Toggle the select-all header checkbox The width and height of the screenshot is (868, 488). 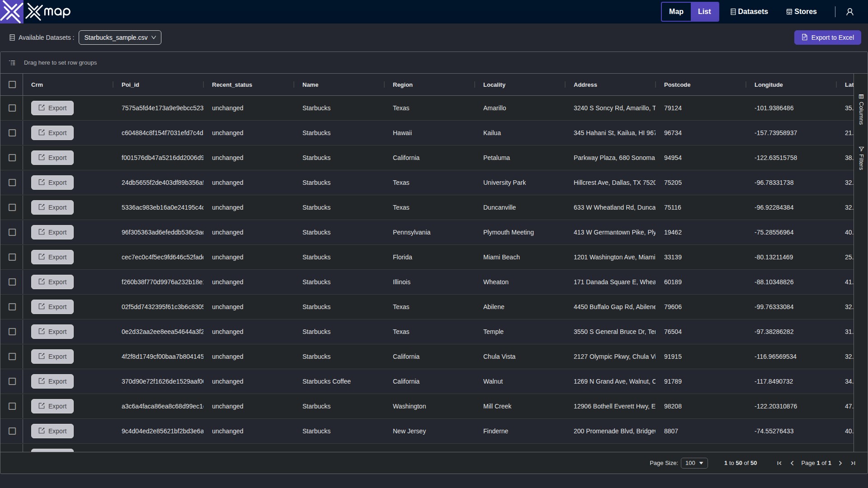[x=12, y=84]
